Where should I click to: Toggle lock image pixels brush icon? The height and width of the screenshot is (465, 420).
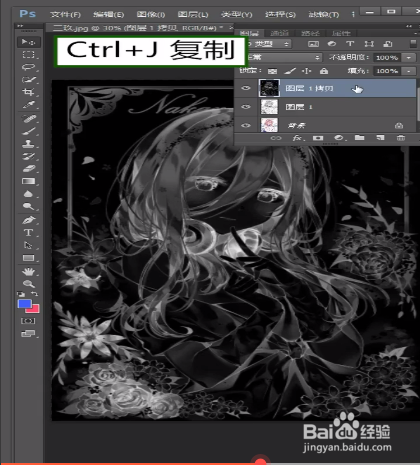tap(290, 71)
